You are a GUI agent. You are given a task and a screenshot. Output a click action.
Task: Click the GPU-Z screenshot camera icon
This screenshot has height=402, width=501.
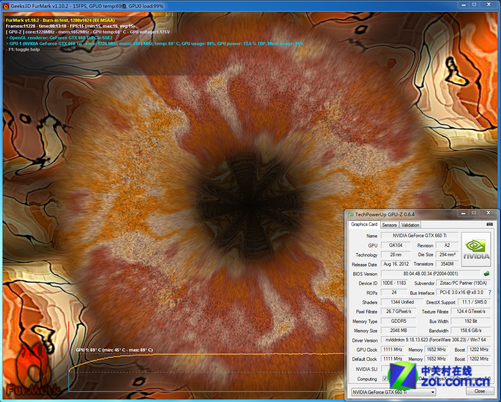click(489, 224)
